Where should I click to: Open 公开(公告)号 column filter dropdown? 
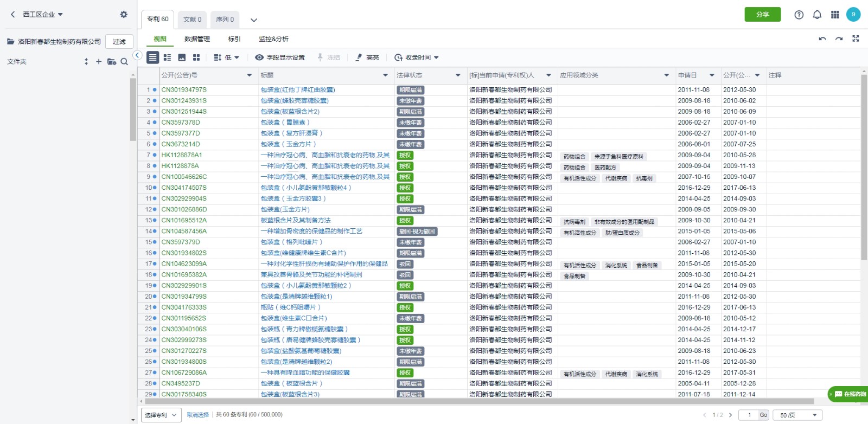click(250, 75)
